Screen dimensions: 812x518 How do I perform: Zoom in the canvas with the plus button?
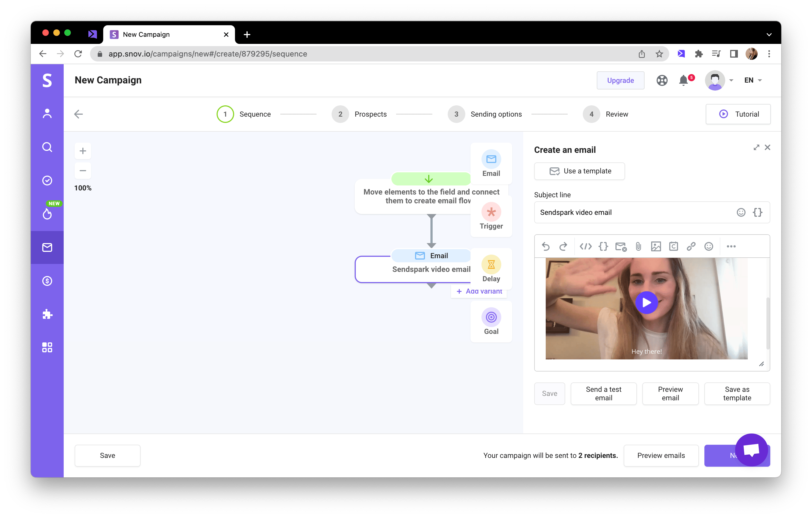[83, 151]
